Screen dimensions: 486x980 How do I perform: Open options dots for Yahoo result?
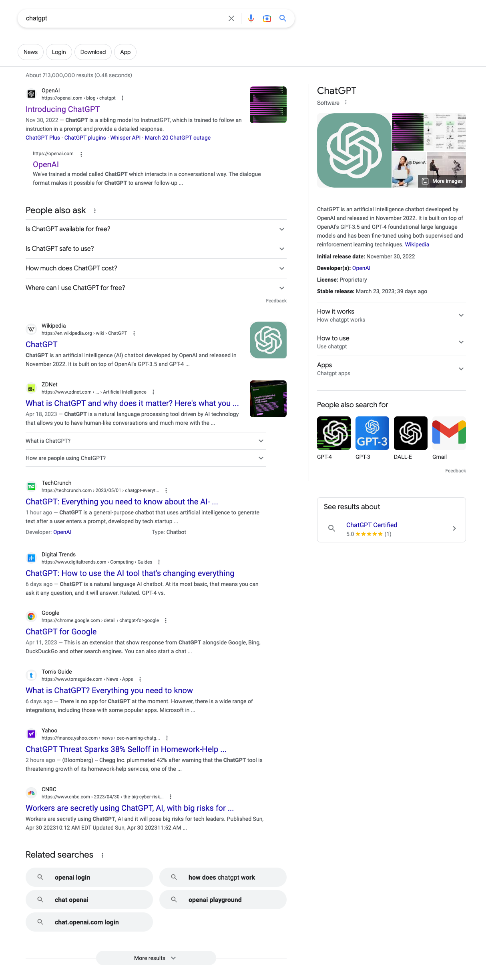click(167, 738)
